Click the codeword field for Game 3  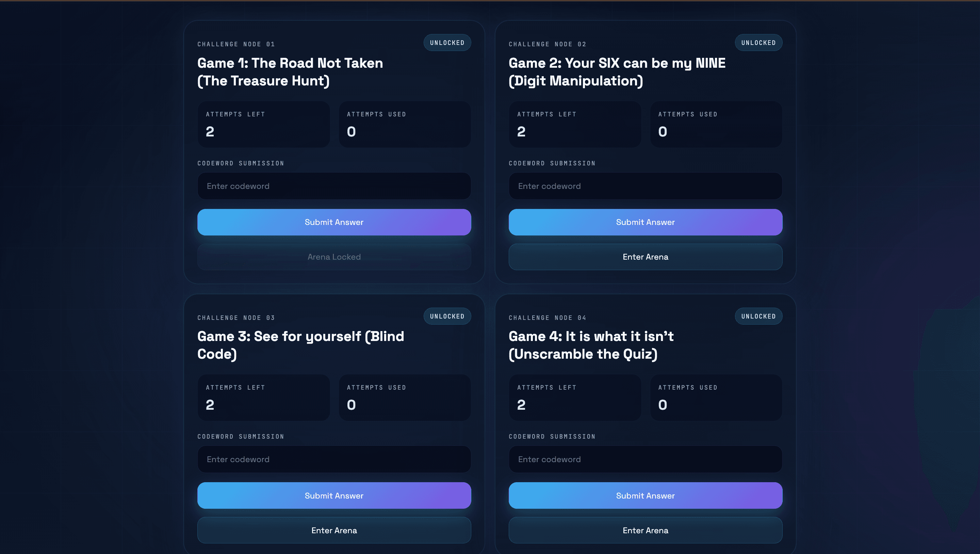tap(334, 459)
